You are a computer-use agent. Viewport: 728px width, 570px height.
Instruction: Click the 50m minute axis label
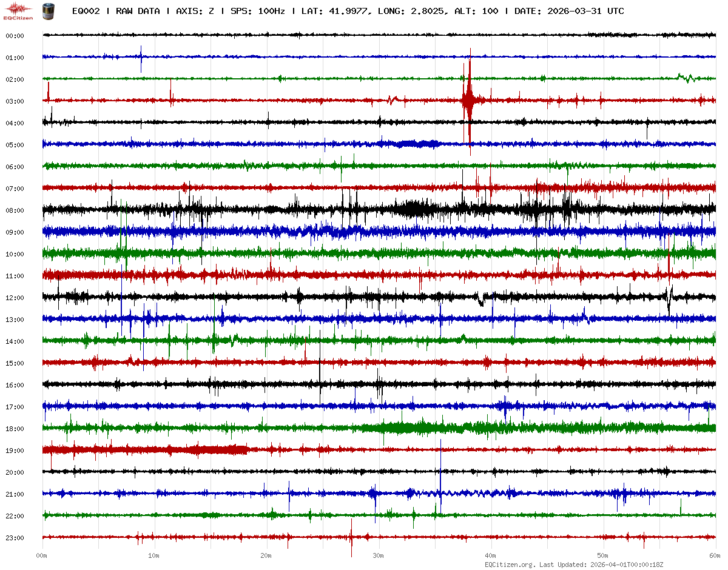tap(602, 555)
